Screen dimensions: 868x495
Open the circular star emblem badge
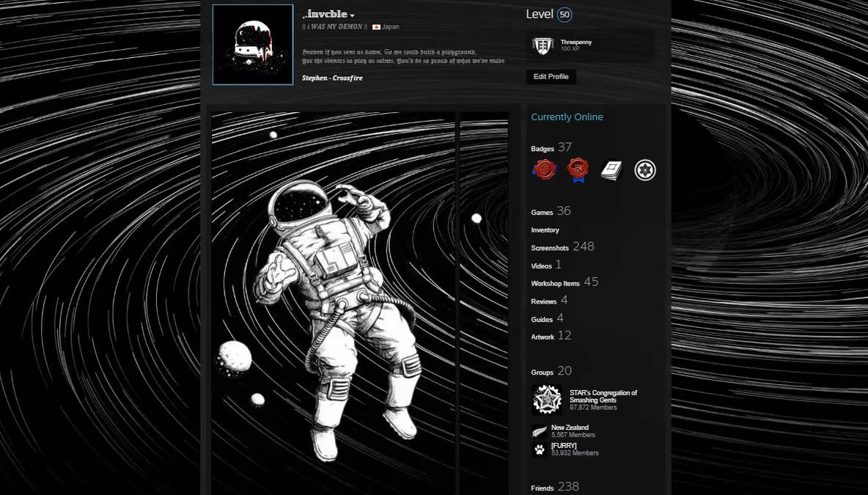(645, 170)
